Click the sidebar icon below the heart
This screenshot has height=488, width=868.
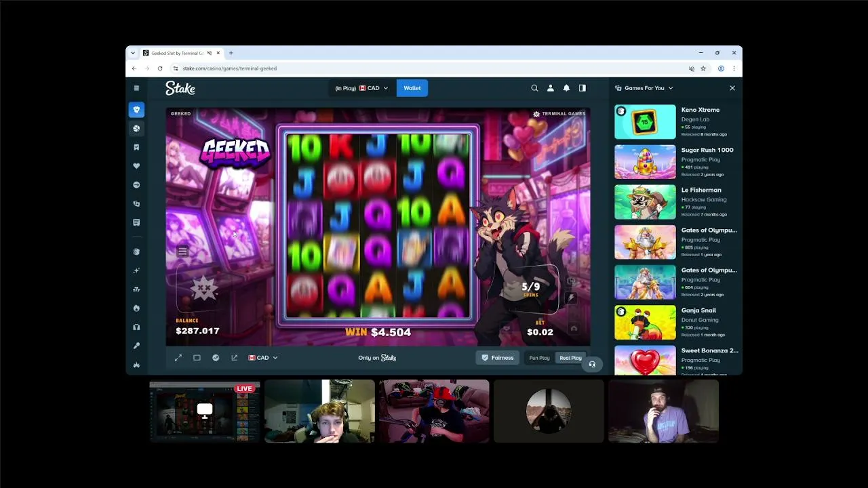136,184
